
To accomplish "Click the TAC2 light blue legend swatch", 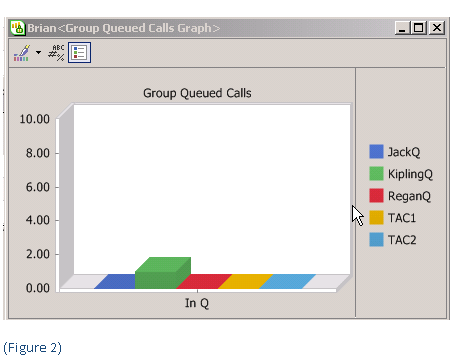I will tap(376, 240).
